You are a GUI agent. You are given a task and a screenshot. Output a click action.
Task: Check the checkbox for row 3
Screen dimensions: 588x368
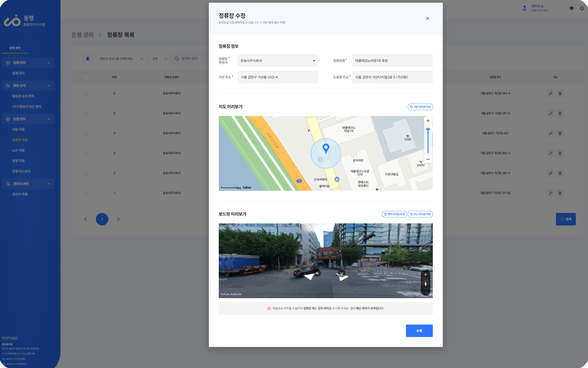tap(85, 153)
